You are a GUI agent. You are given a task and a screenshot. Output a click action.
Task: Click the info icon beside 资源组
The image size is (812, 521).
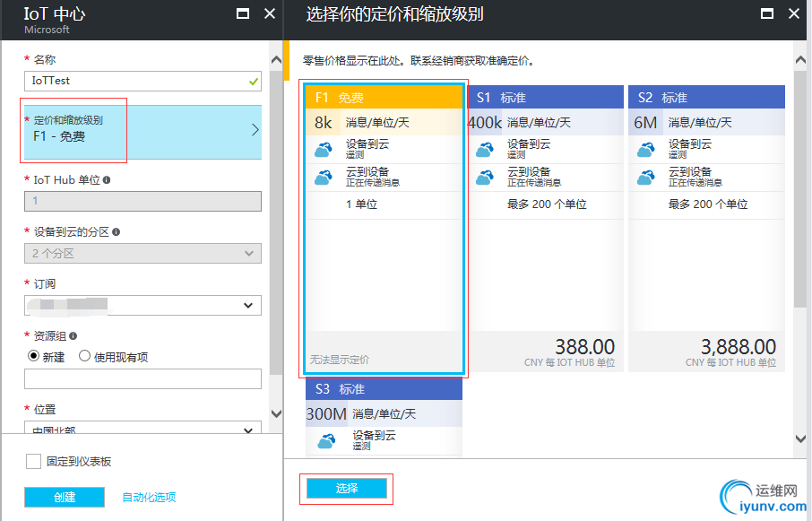73,336
